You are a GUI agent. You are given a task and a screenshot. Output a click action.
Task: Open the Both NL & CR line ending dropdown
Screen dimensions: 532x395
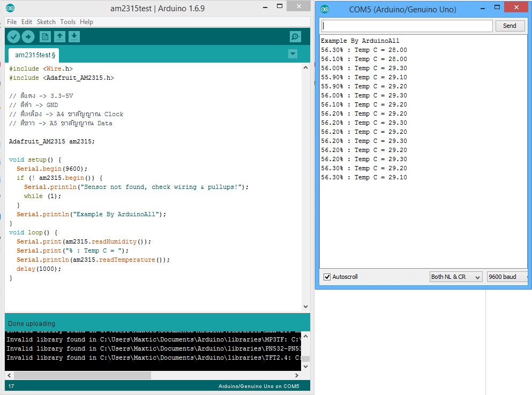click(456, 277)
